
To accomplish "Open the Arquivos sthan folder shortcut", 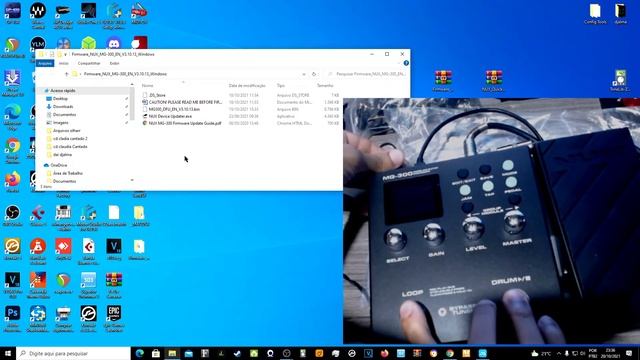I will coord(67,131).
